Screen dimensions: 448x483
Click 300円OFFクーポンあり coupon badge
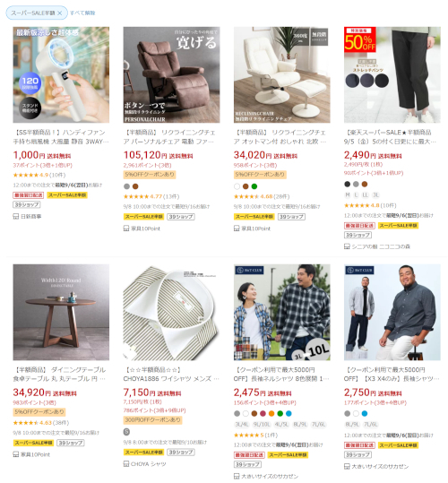pyautogui.click(x=152, y=420)
